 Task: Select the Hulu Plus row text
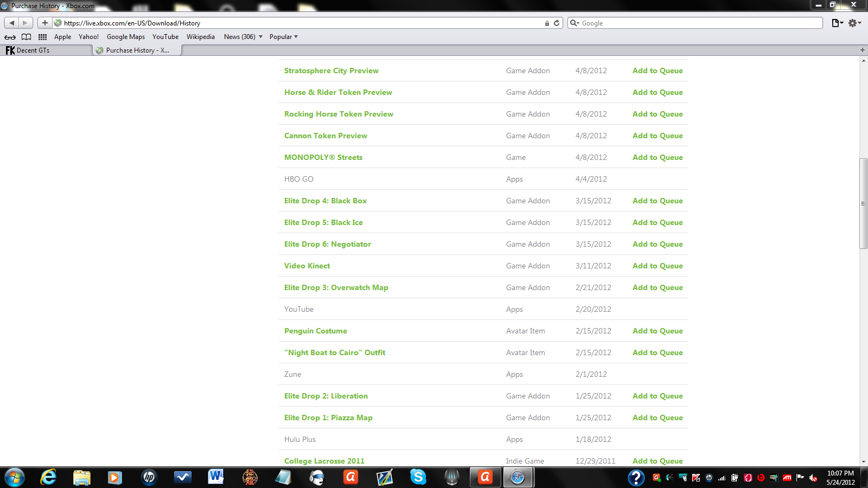[300, 439]
